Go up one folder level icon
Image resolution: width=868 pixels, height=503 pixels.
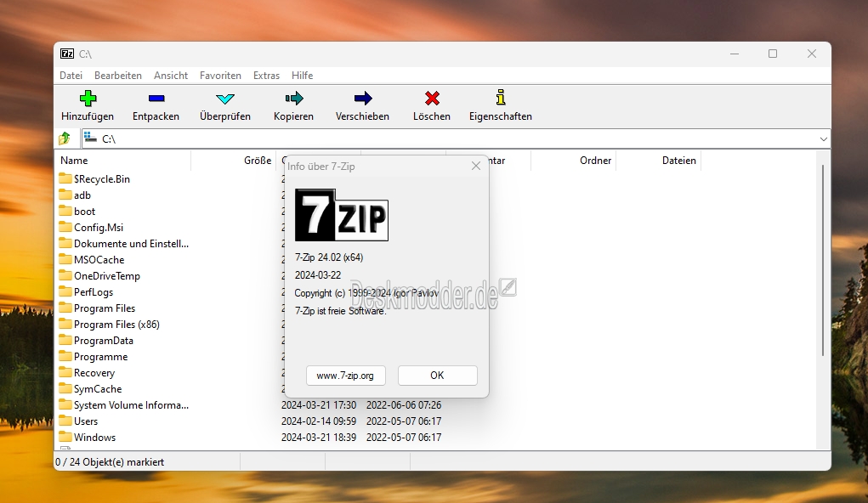coord(65,138)
